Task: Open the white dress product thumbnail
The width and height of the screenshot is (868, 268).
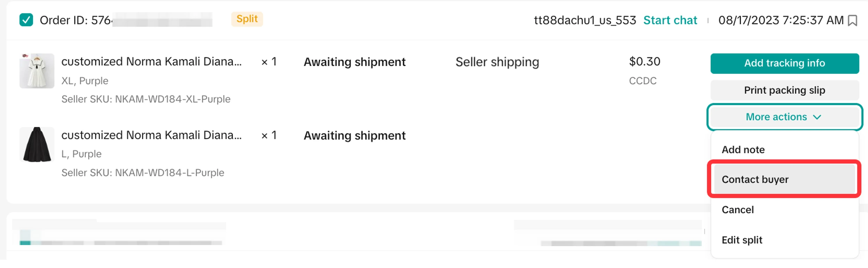Action: click(x=37, y=71)
